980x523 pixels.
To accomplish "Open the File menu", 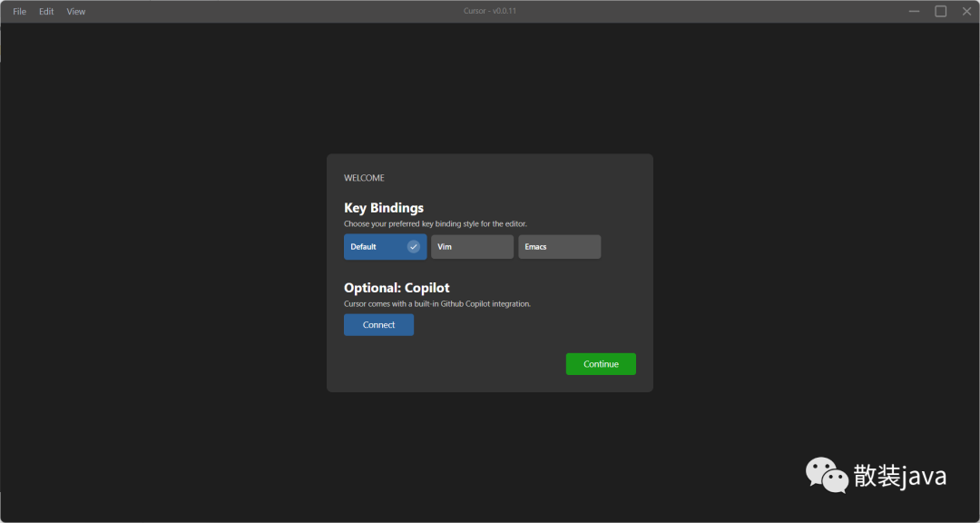I will pos(19,11).
